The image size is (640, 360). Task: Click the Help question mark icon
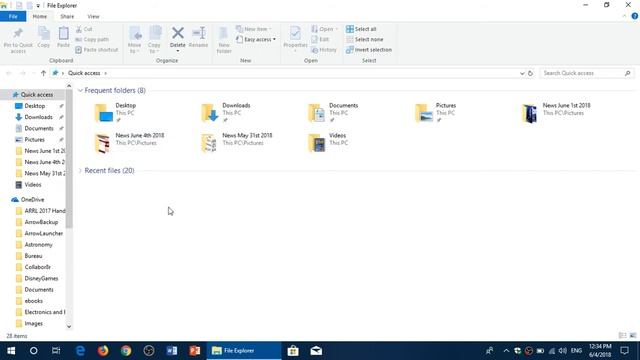pyautogui.click(x=635, y=16)
